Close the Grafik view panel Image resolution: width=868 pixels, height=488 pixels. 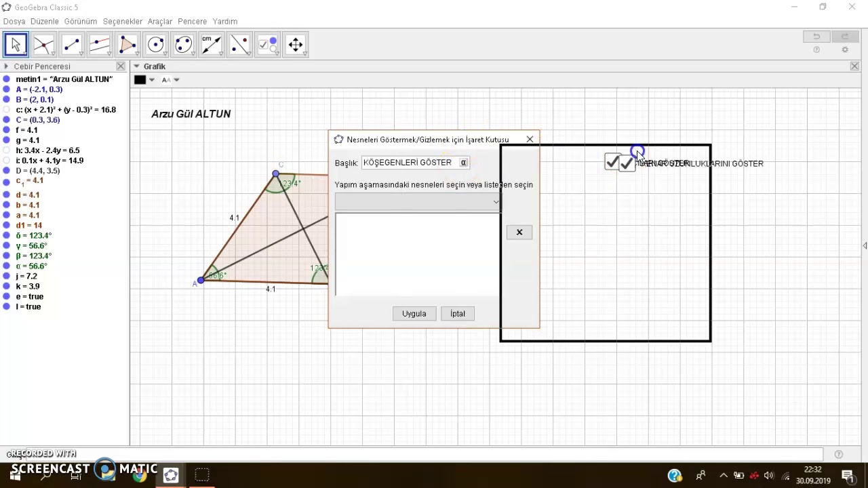coord(854,66)
